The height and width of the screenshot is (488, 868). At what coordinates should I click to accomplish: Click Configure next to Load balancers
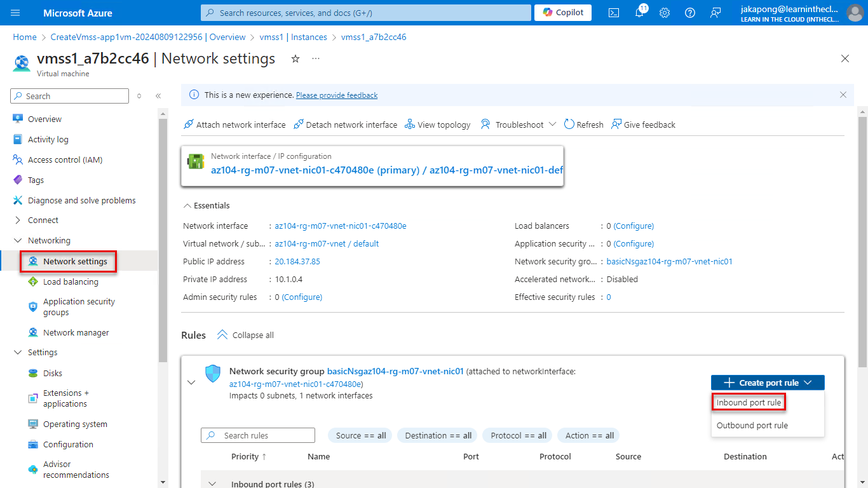pos(634,226)
